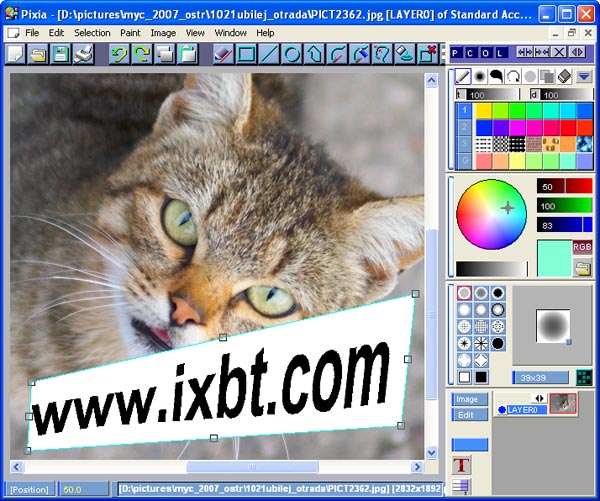
Task: Pick the fill bucket tool
Action: pyautogui.click(x=360, y=54)
